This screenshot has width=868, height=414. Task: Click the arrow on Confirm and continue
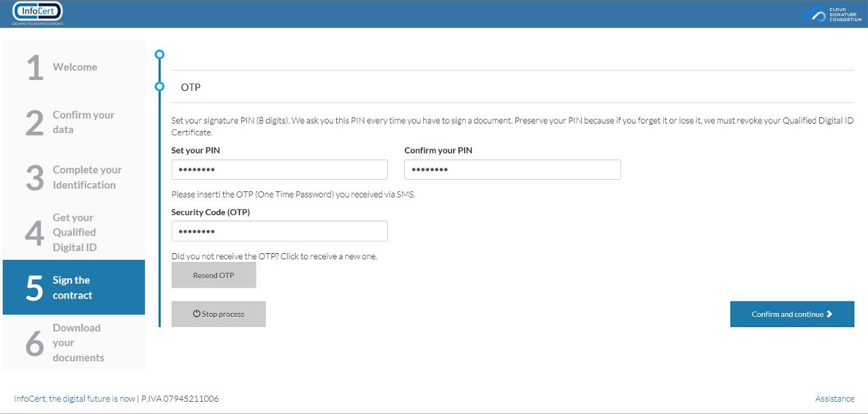(x=830, y=314)
